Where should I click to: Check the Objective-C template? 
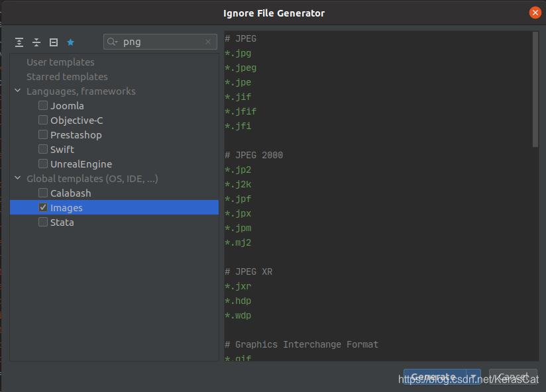pyautogui.click(x=43, y=120)
